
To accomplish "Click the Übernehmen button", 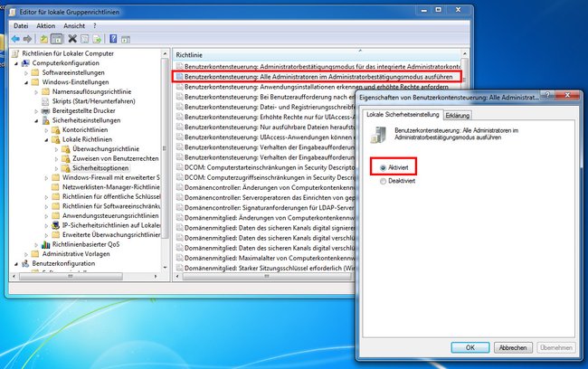I will (x=555, y=347).
